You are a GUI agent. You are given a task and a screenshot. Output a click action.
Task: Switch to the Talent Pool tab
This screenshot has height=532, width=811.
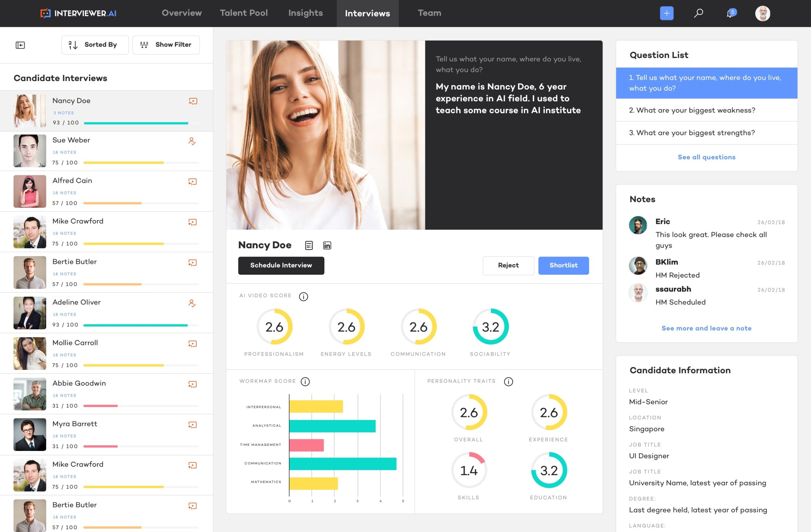244,13
